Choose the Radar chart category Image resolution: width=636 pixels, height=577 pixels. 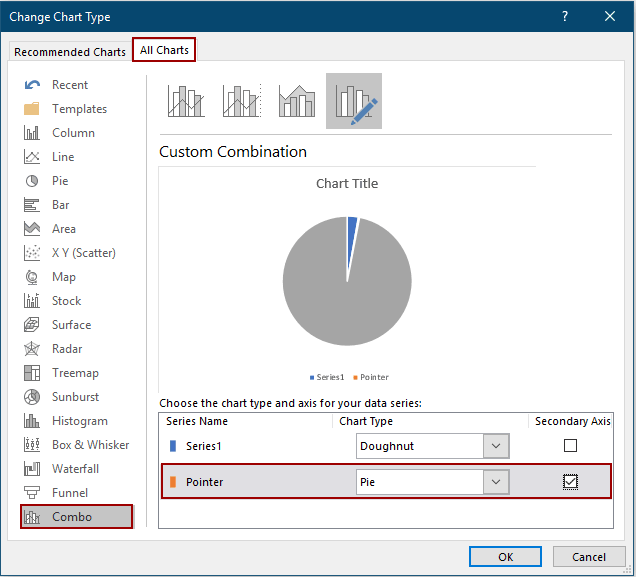pos(68,349)
